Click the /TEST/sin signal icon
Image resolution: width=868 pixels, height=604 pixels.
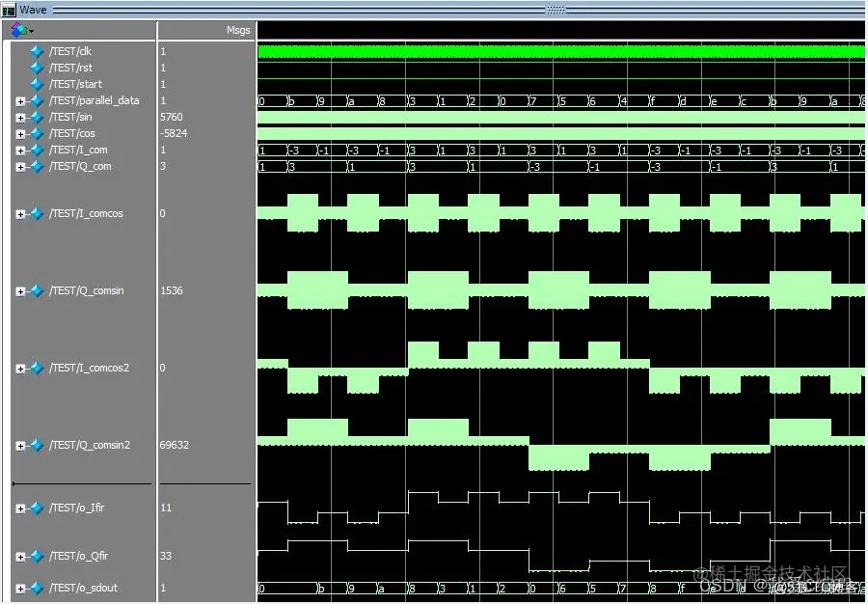[37, 118]
